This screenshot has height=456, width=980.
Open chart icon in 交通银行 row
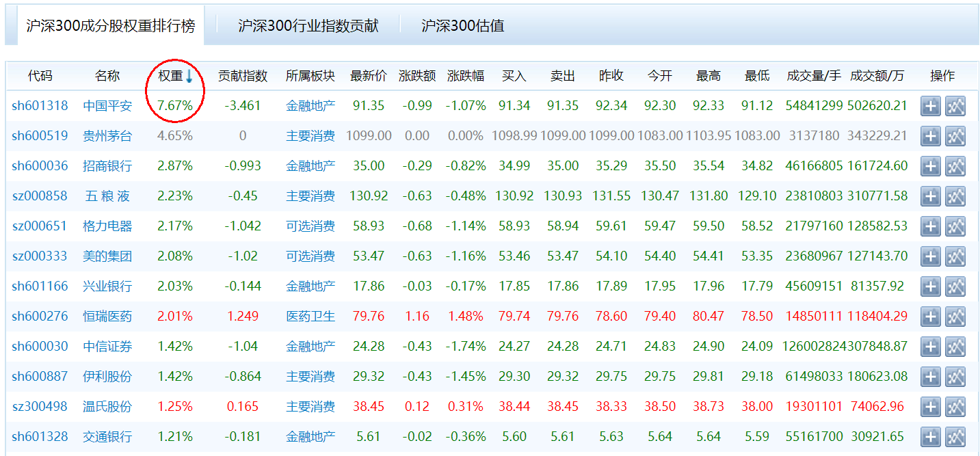(955, 437)
